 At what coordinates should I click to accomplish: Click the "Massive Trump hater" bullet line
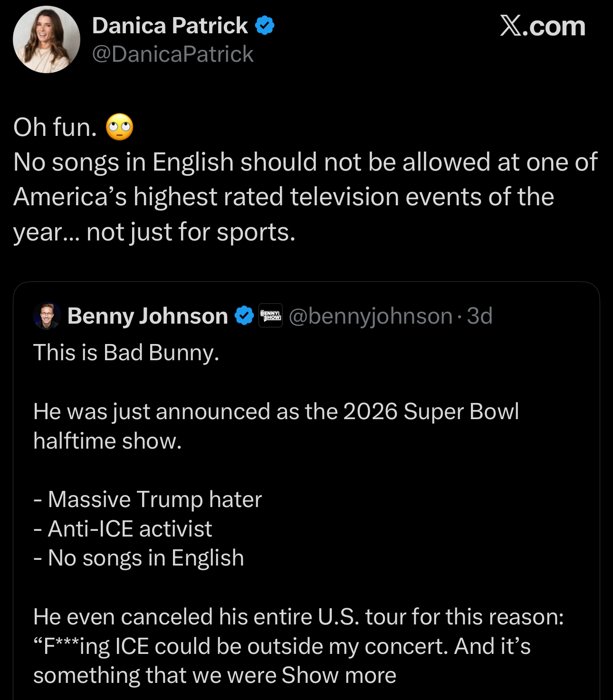coord(148,499)
